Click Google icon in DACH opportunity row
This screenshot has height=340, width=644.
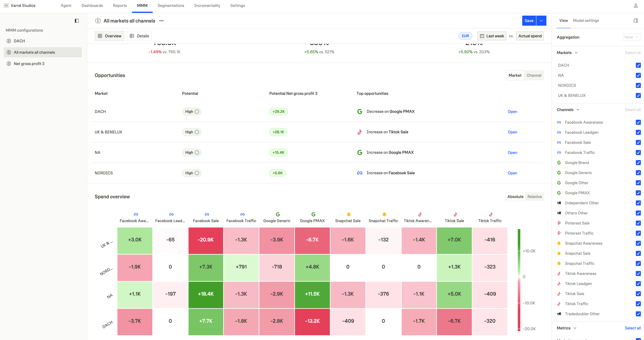click(359, 112)
